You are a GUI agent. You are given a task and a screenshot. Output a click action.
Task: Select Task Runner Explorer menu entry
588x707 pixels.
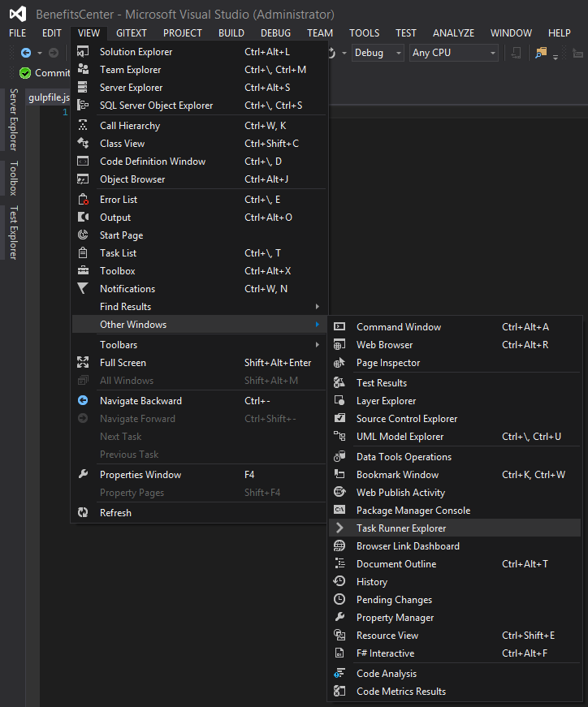tap(455, 528)
